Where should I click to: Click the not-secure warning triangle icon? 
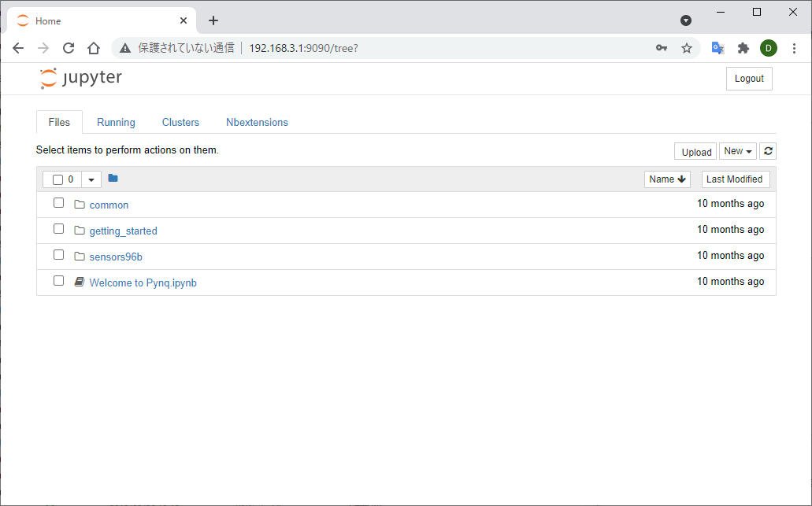pos(124,48)
